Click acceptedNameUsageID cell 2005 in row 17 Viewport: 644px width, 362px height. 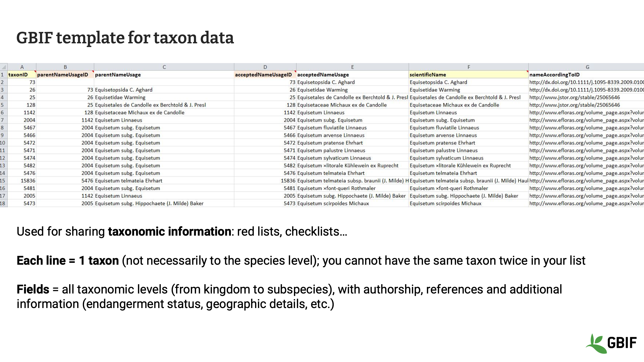[265, 196]
